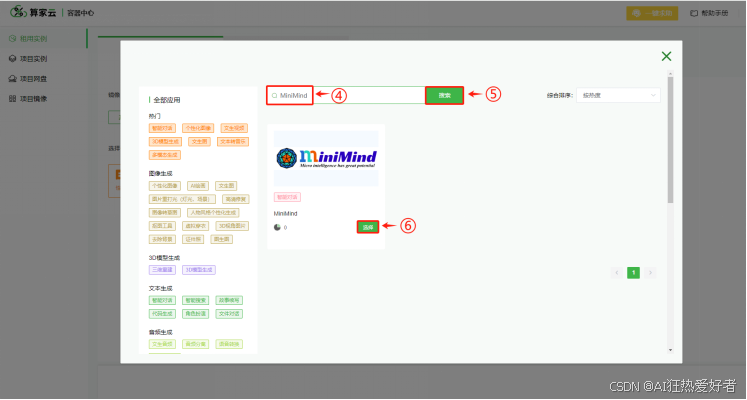Filter by 人物风格个性化生成 tag
The image size is (747, 400).
(x=213, y=212)
